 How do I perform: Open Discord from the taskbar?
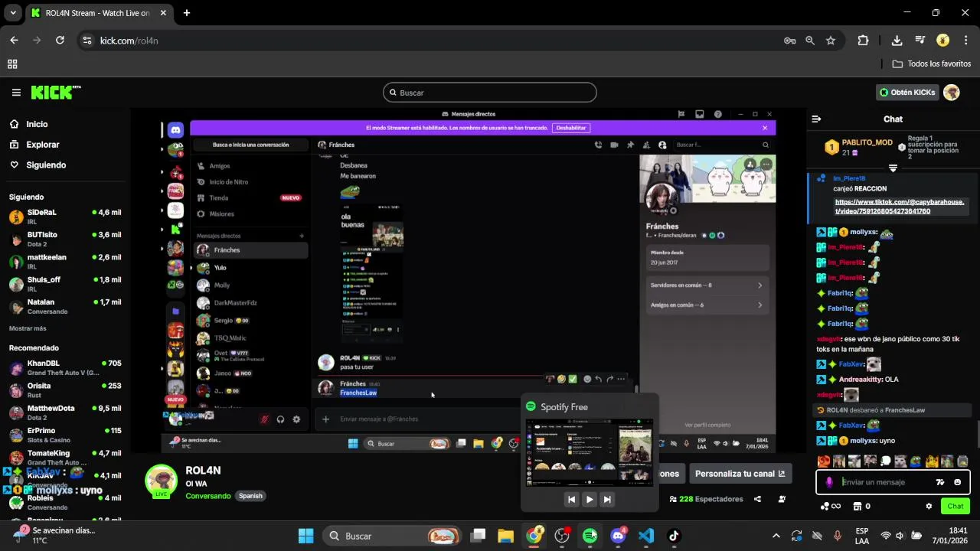coord(618,536)
